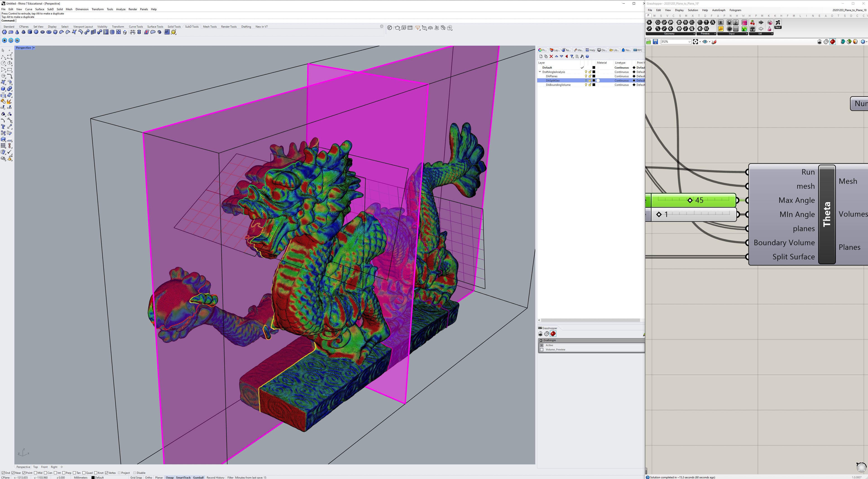
Task: Select the Number Slider icon in Primitive panel
Action: click(x=707, y=29)
